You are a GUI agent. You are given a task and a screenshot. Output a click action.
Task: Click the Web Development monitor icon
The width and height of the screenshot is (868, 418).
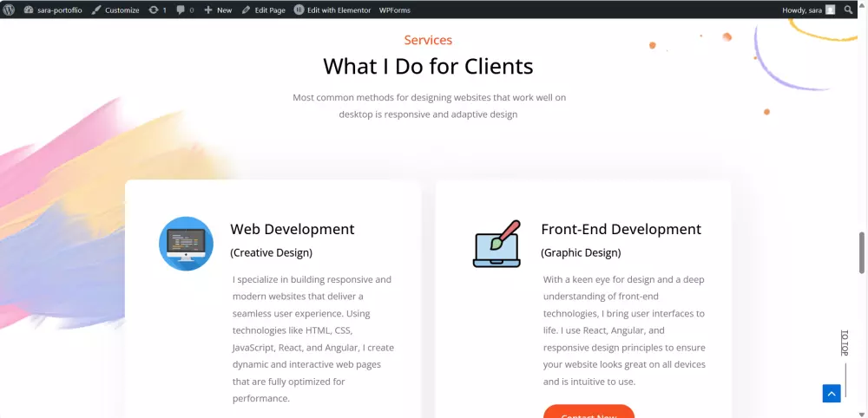pos(186,244)
